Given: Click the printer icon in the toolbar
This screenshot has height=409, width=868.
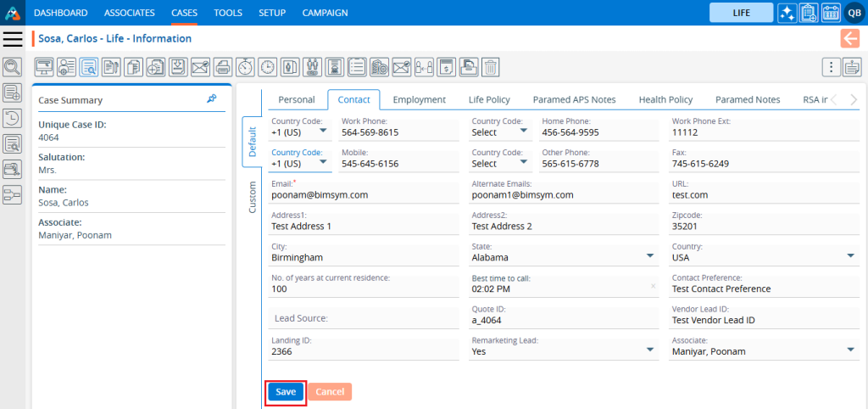Looking at the screenshot, I should point(222,67).
